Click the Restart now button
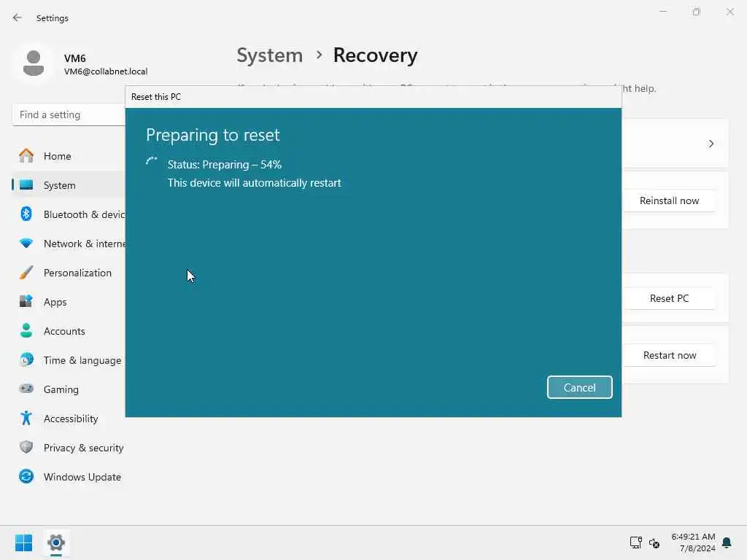Image resolution: width=747 pixels, height=560 pixels. point(669,355)
